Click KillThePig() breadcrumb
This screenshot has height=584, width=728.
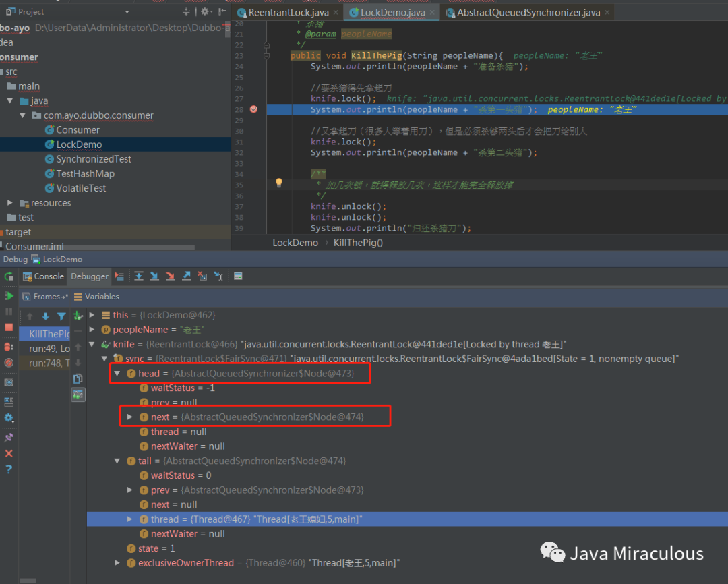tap(358, 243)
